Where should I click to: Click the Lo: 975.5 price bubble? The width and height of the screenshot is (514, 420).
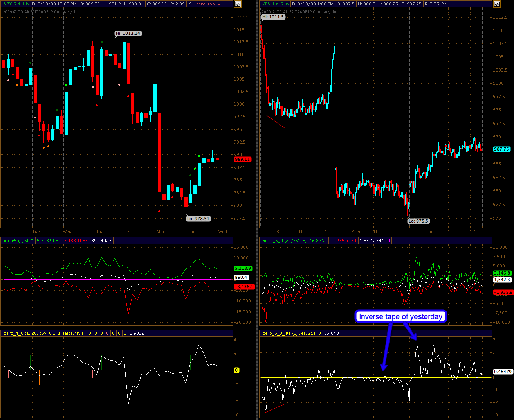418,221
